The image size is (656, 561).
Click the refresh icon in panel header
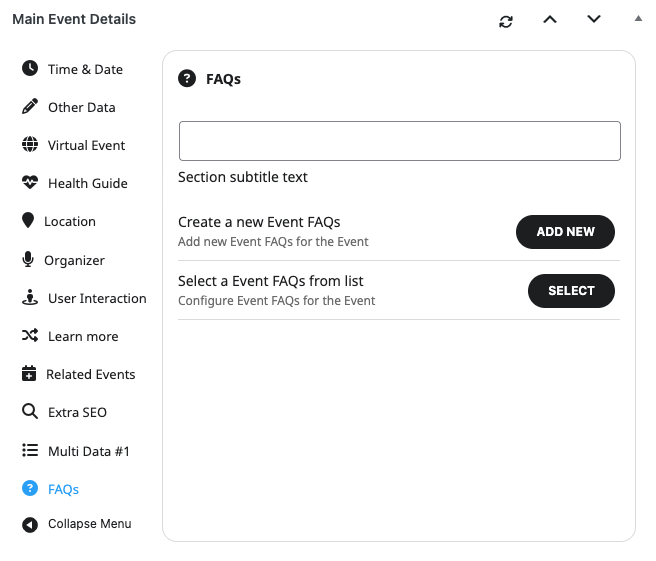[506, 20]
